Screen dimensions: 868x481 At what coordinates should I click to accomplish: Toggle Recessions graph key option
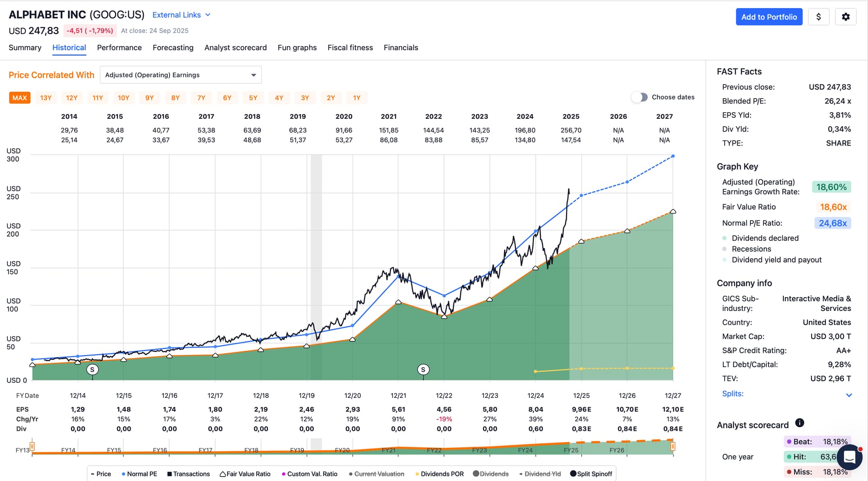point(751,249)
